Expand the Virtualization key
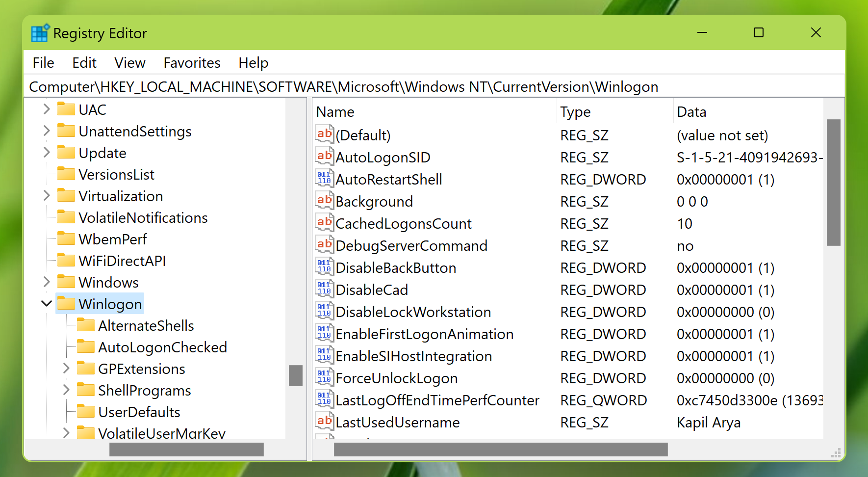 click(47, 195)
